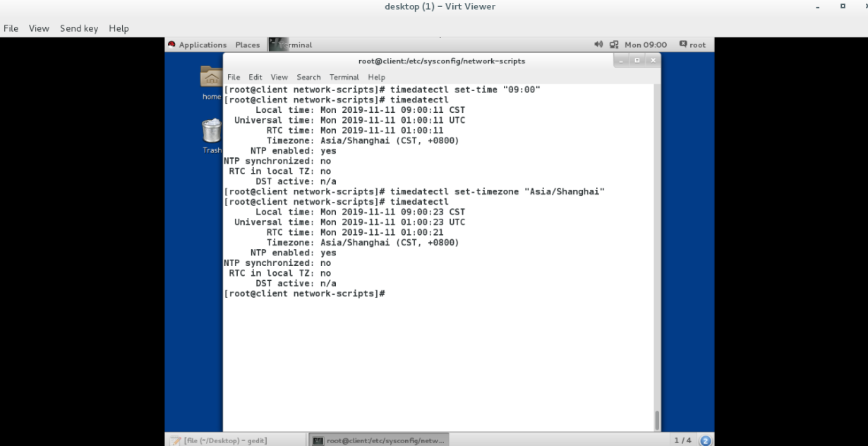Open the Virt Viewer Help menu
This screenshot has width=868, height=446.
tap(119, 28)
